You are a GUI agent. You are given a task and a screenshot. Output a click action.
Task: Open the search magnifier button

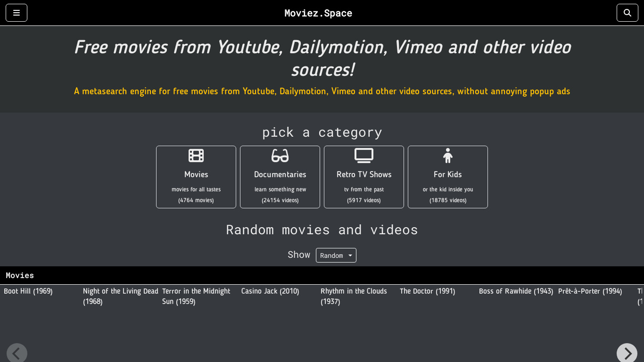click(627, 13)
